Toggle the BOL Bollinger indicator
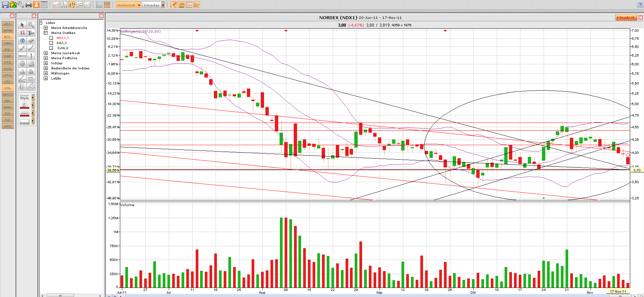Image resolution: width=644 pixels, height=297 pixels. click(x=8, y=37)
